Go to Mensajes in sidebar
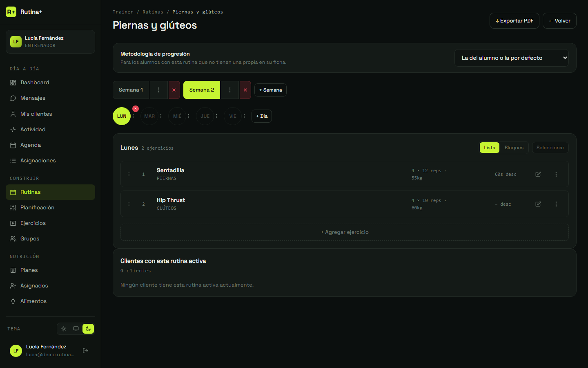 pyautogui.click(x=50, y=98)
